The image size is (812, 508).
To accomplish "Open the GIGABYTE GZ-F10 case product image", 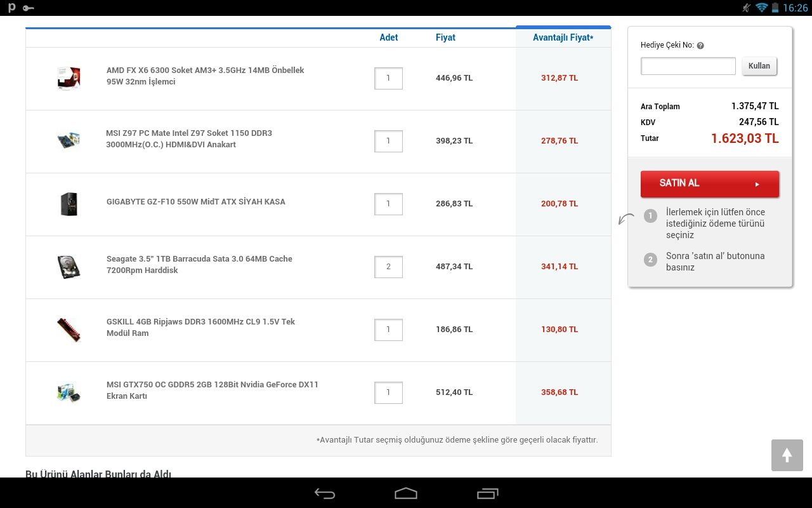I will click(x=69, y=204).
